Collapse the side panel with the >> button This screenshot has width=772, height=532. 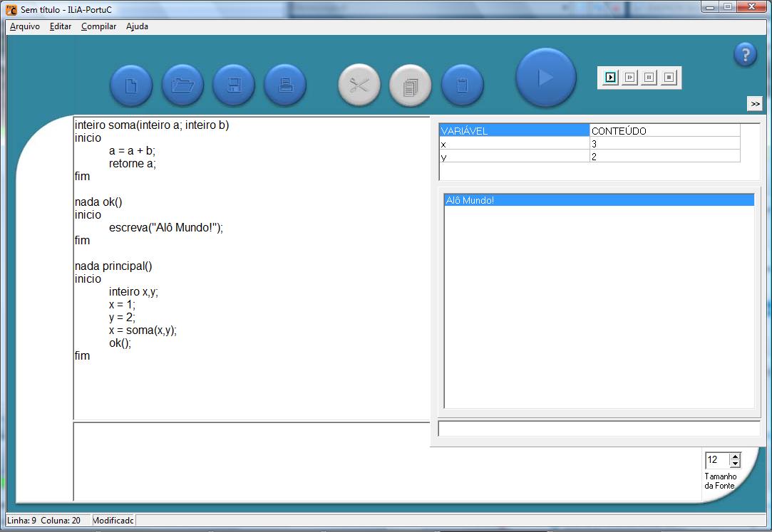(755, 104)
